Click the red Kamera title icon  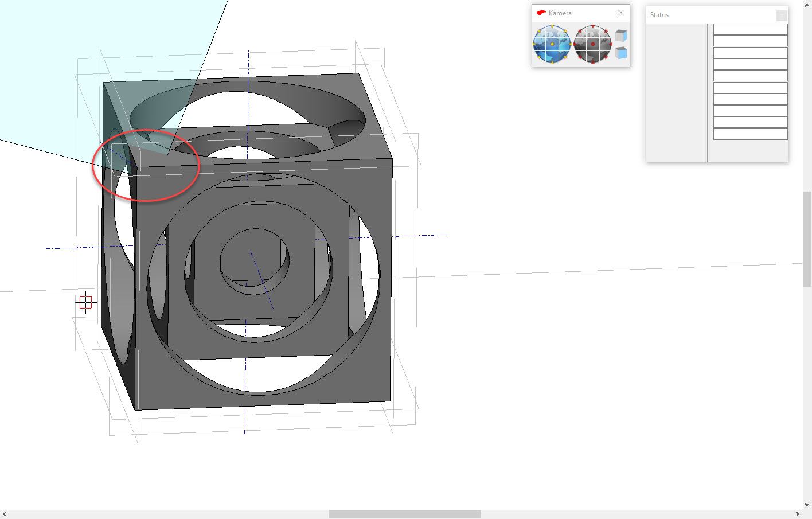pos(541,13)
